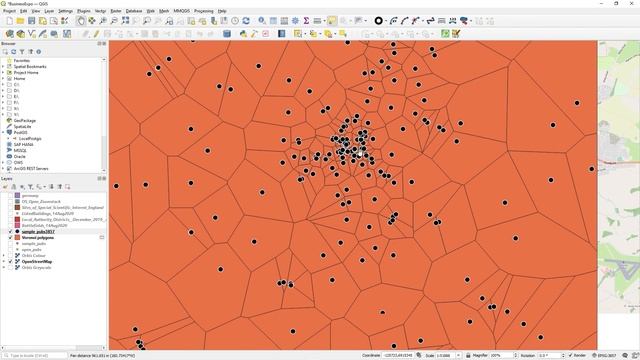640x360 pixels.
Task: Click the purple germany layer color swatch
Action: pyautogui.click(x=18, y=196)
